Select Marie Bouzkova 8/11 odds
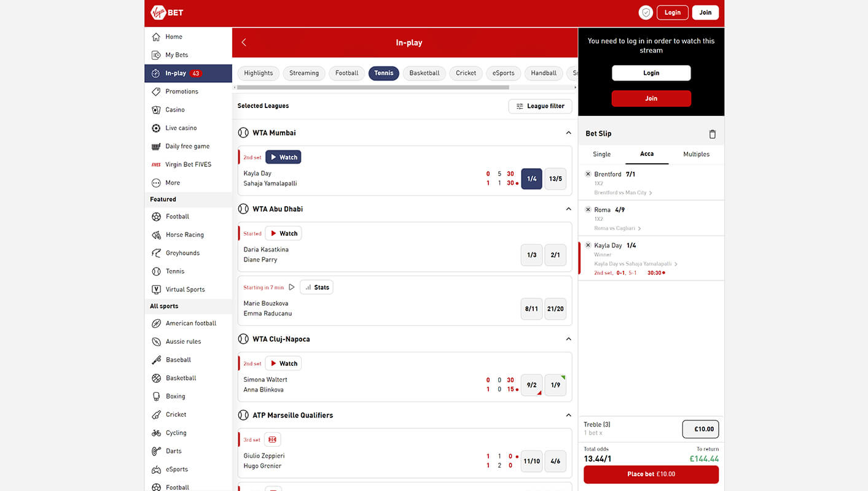 (532, 309)
